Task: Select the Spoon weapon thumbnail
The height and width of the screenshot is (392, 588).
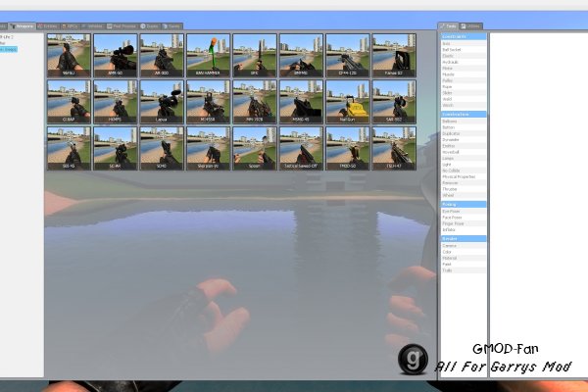Action: (x=255, y=148)
